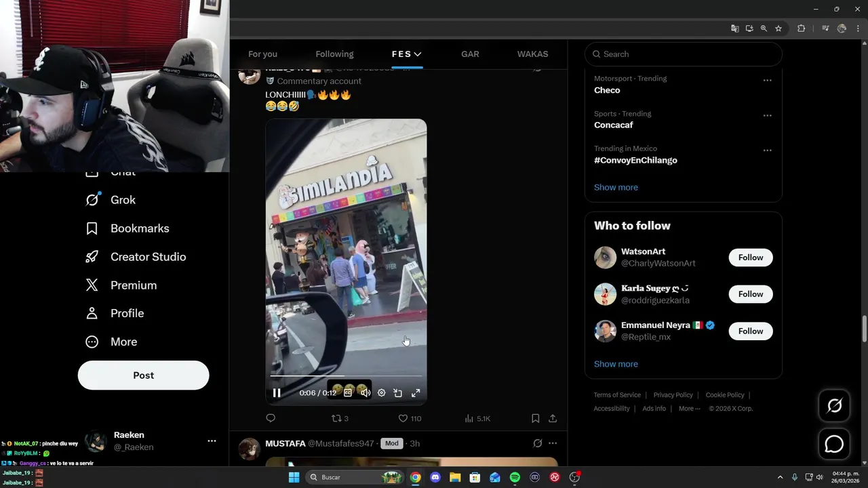This screenshot has width=868, height=488.
Task: Open account menu next to Raeken
Action: click(212, 441)
